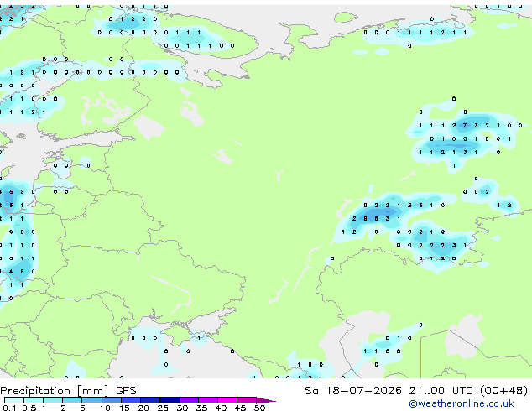Click the 15 mm legend color swatch
532x411 pixels.
130,400
